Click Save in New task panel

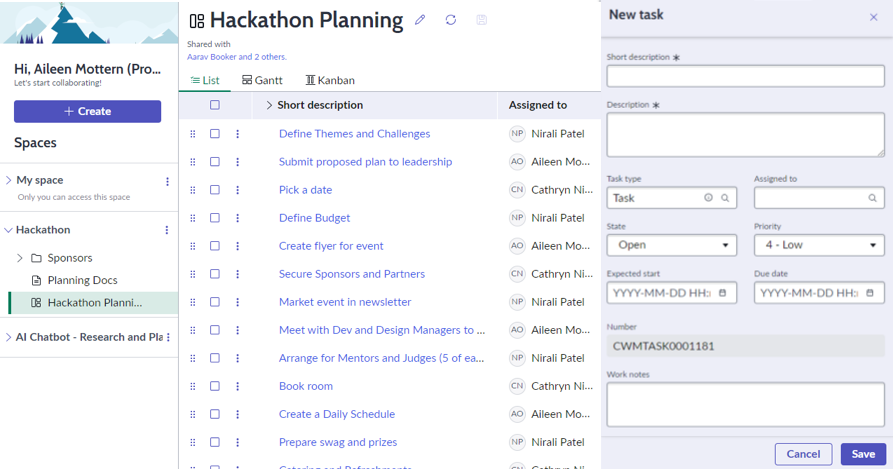click(x=863, y=454)
